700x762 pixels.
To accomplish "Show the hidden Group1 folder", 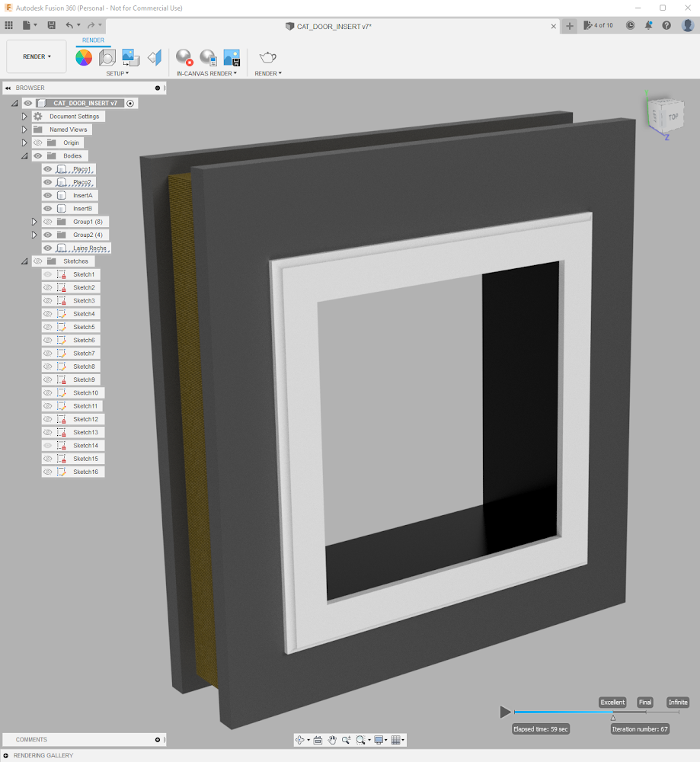I will (x=47, y=221).
